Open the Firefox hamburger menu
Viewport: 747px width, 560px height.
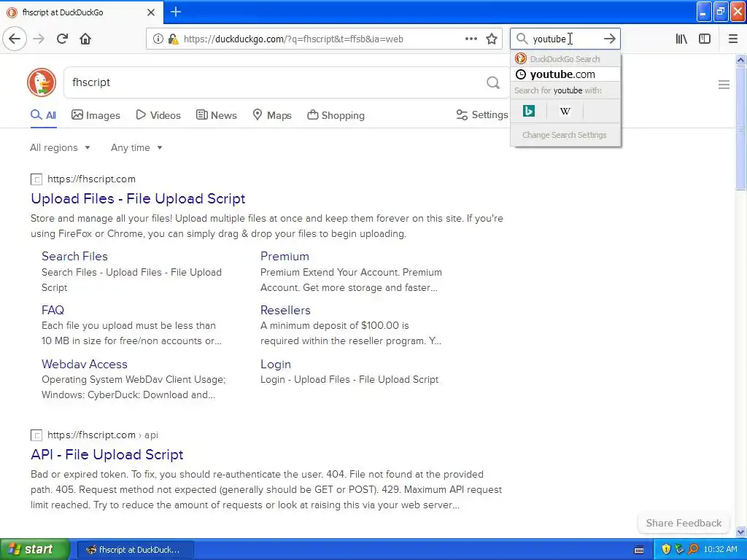[x=733, y=39]
